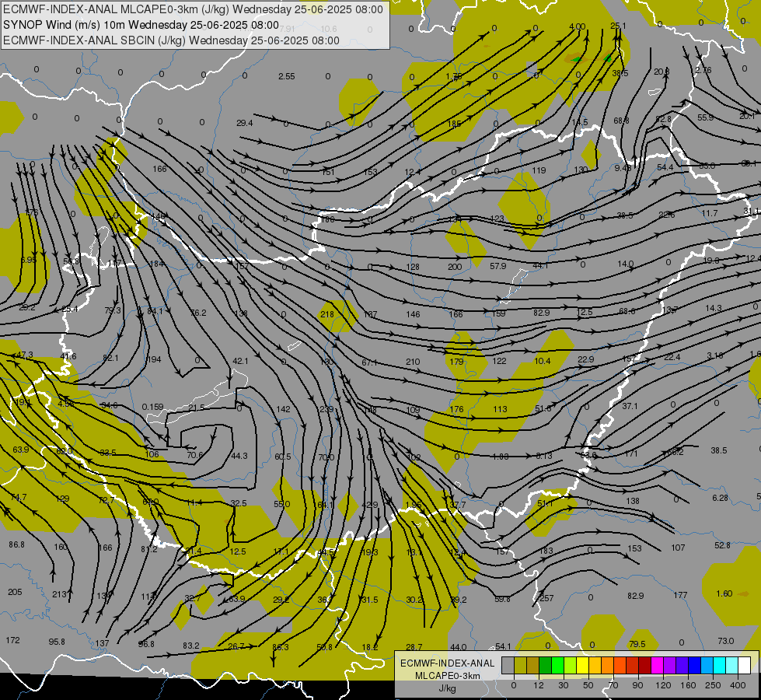Click the map value 11.7
Image resolution: width=761 pixels, height=700 pixels.
point(709,213)
